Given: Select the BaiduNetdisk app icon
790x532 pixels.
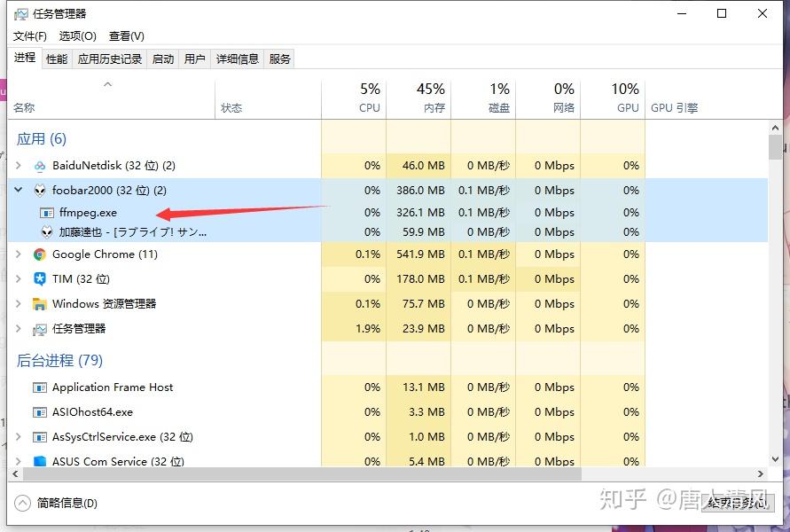Looking at the screenshot, I should 39,166.
